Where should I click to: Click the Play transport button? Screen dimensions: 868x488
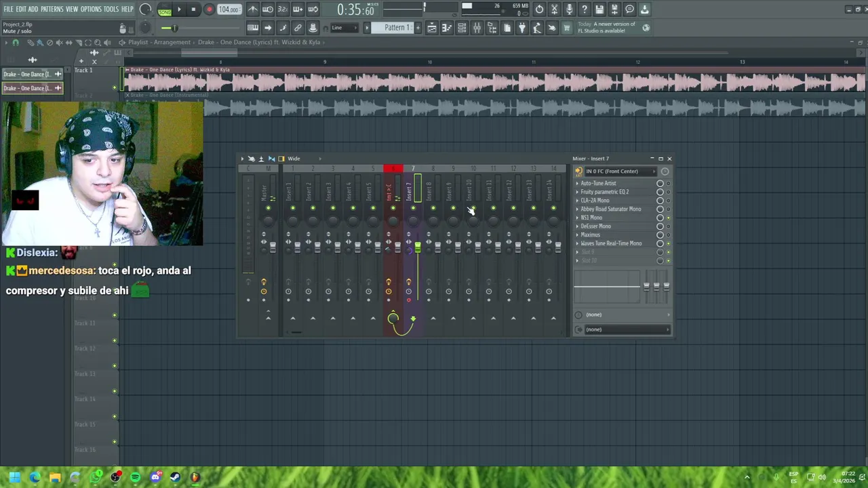pyautogui.click(x=179, y=9)
